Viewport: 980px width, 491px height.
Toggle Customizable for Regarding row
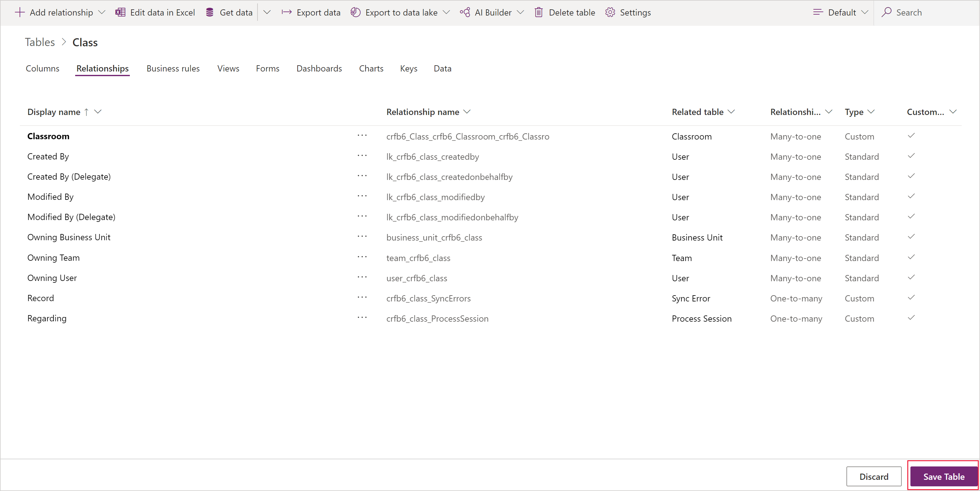point(911,318)
